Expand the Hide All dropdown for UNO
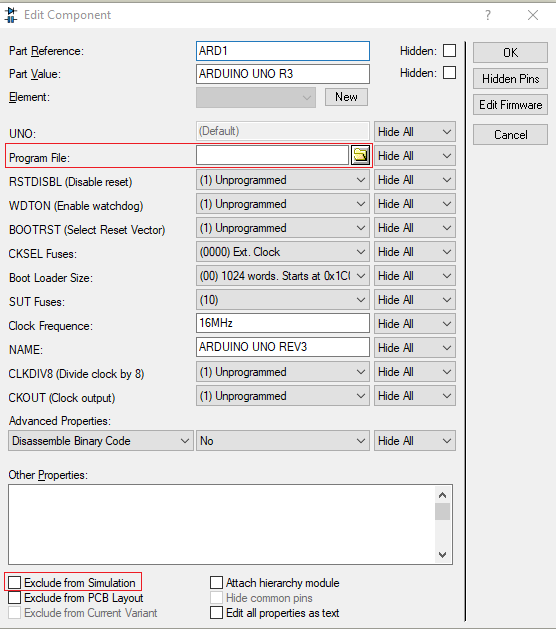This screenshot has width=556, height=629. tap(415, 132)
